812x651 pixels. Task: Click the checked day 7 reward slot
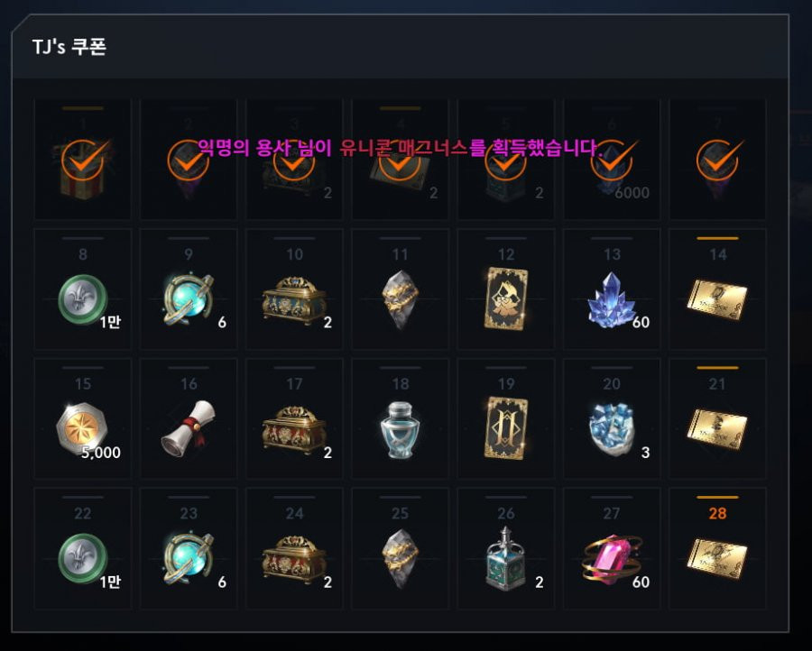click(717, 160)
